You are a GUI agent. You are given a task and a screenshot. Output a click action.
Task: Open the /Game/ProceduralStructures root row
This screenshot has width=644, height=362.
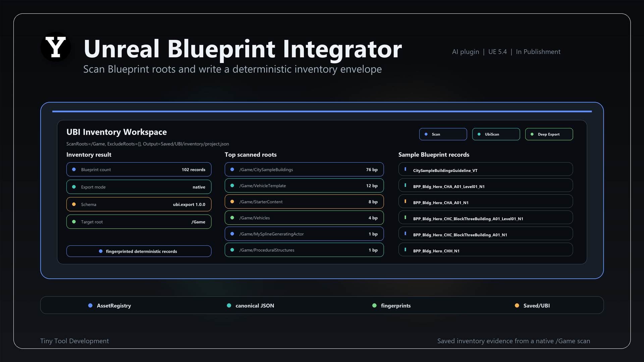pyautogui.click(x=304, y=250)
